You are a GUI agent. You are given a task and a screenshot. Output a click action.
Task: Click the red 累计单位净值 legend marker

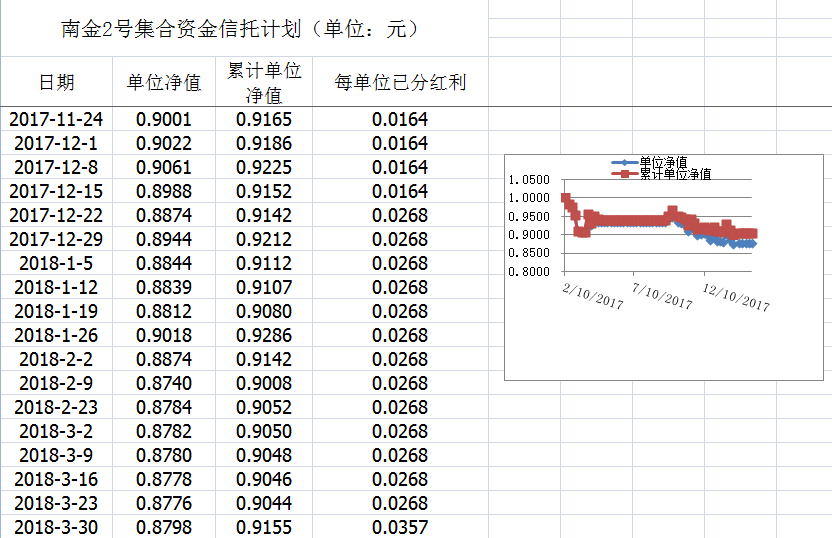point(624,174)
